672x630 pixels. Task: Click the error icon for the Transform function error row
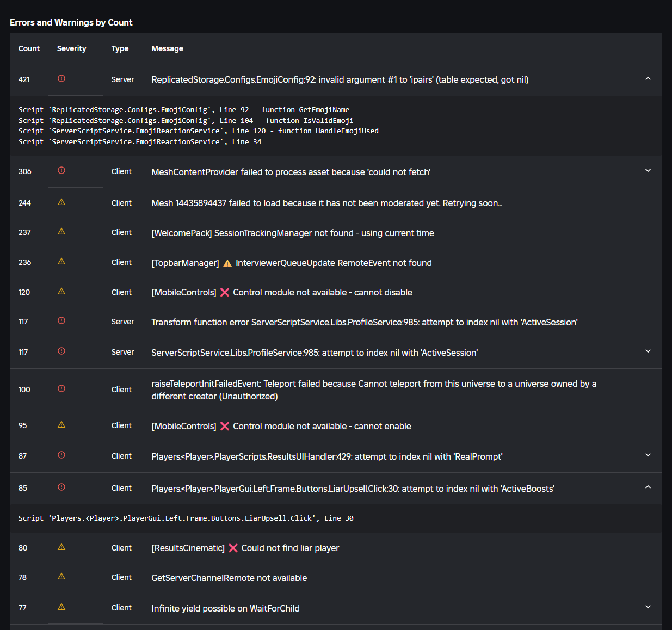(61, 321)
